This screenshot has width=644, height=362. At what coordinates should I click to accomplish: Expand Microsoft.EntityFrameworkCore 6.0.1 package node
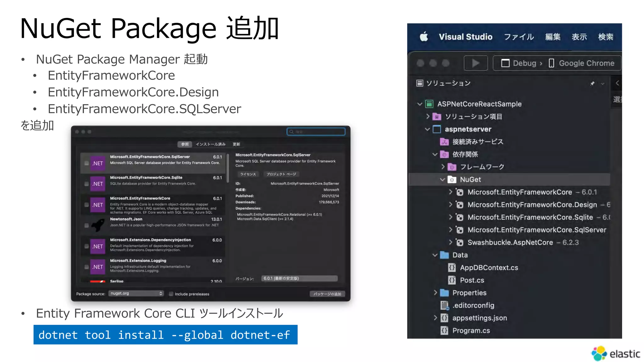(x=450, y=192)
